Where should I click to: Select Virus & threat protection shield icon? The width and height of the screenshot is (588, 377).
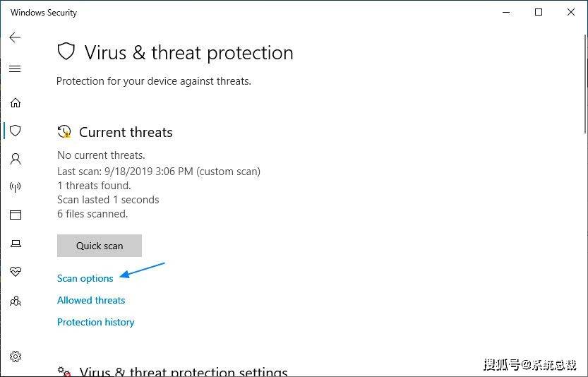pyautogui.click(x=16, y=131)
